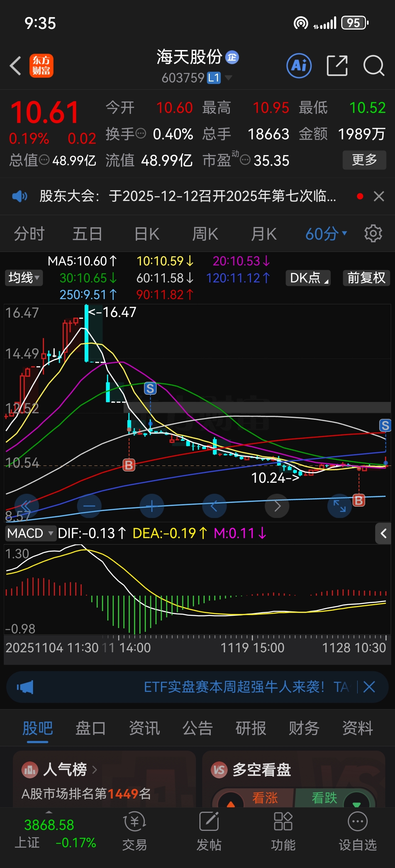The width and height of the screenshot is (395, 868).
Task: Tap the upper S sell marker on chart
Action: coord(150,388)
